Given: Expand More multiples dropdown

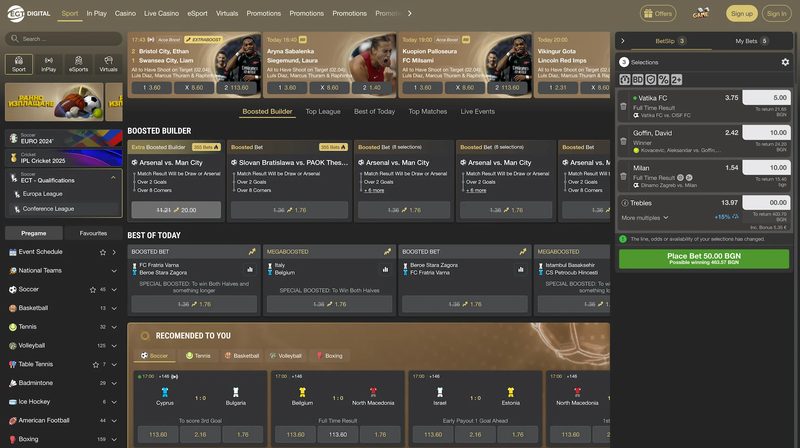Looking at the screenshot, I should [x=645, y=218].
